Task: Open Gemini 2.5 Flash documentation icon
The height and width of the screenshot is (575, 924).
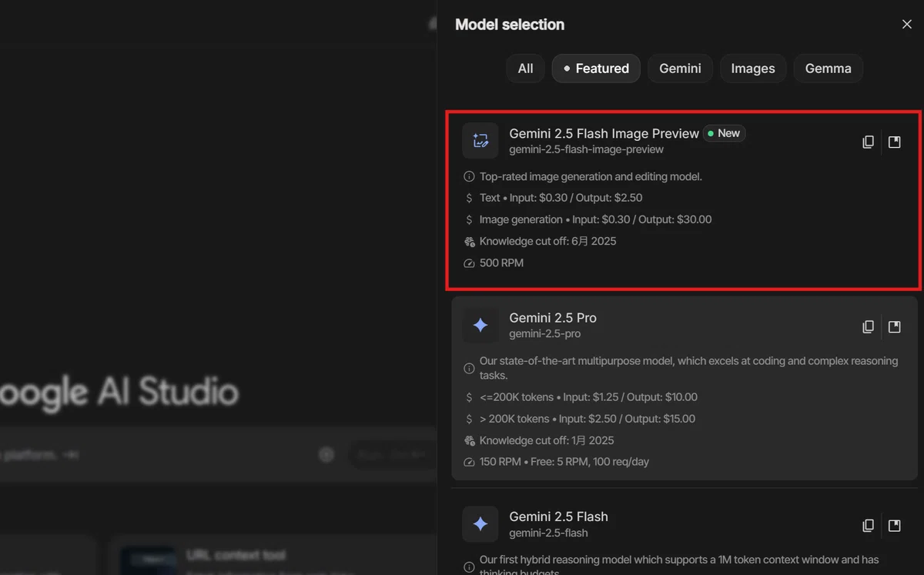Action: coord(894,526)
